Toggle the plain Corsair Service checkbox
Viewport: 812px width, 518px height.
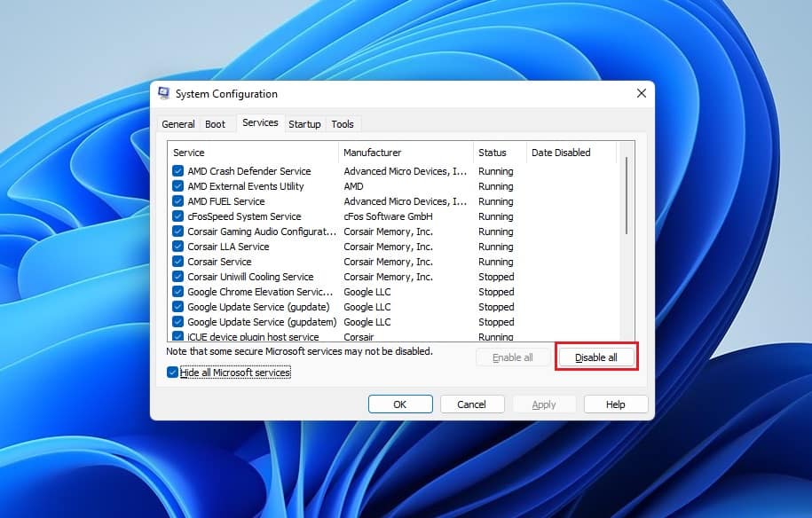177,262
